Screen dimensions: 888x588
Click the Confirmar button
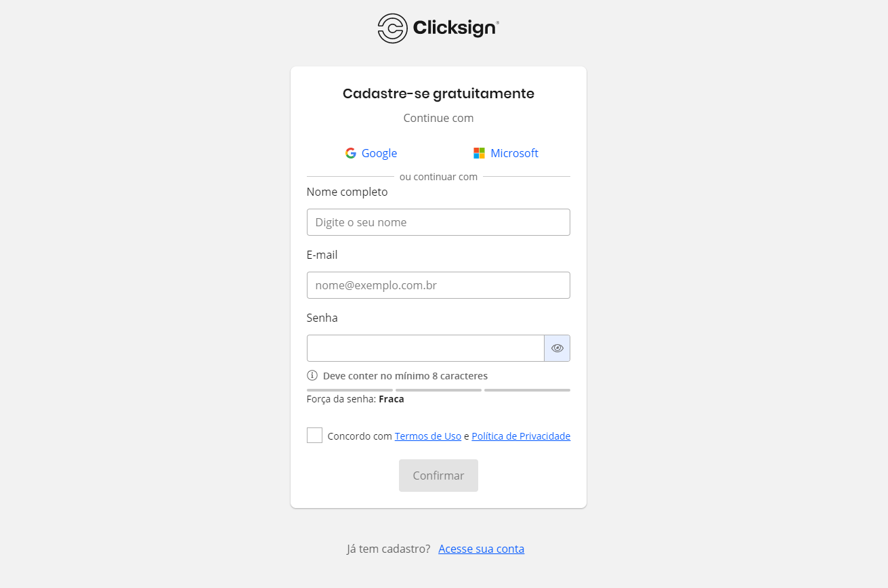click(x=438, y=475)
